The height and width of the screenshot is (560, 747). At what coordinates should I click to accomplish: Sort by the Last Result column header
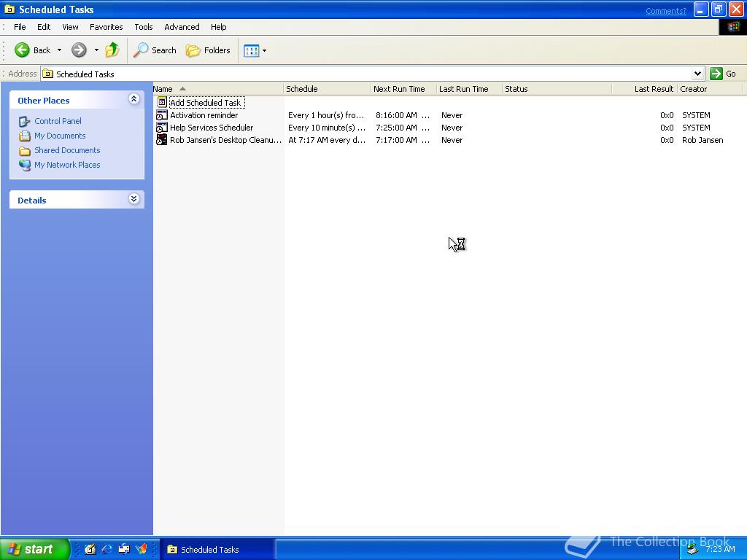click(645, 89)
